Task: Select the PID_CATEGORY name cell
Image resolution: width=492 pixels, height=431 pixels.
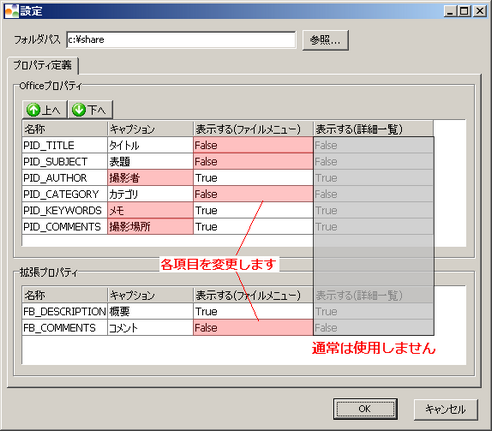Action: point(65,194)
